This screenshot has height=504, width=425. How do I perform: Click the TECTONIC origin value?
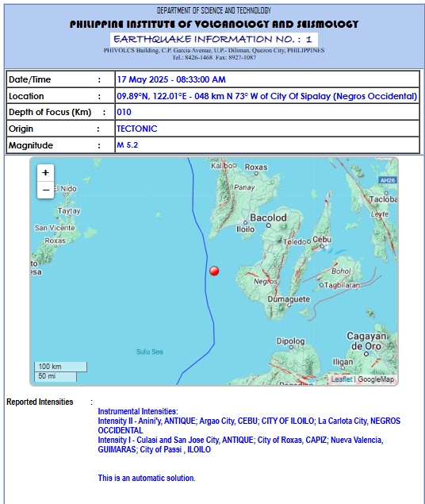click(137, 129)
